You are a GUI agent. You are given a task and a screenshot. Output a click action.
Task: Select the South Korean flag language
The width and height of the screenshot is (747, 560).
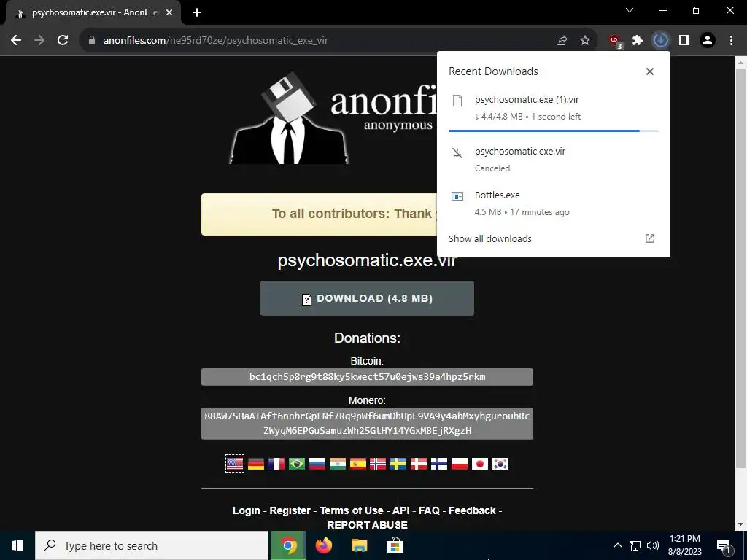[500, 464]
